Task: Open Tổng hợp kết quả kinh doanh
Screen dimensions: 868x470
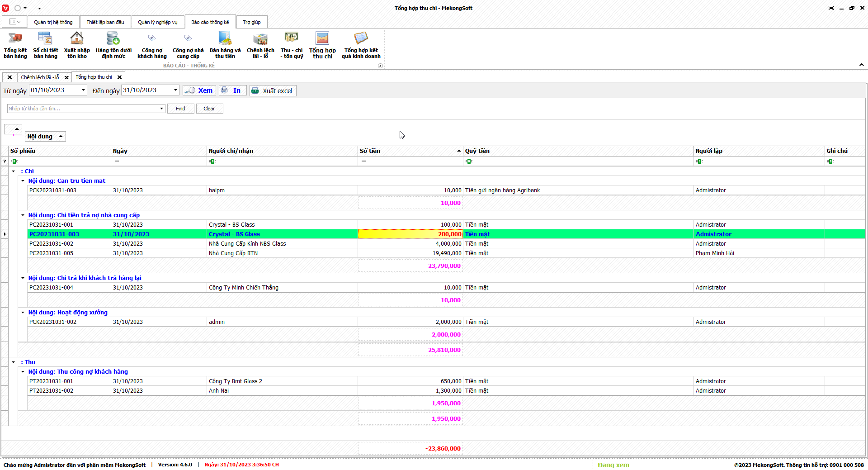Action: pyautogui.click(x=361, y=45)
